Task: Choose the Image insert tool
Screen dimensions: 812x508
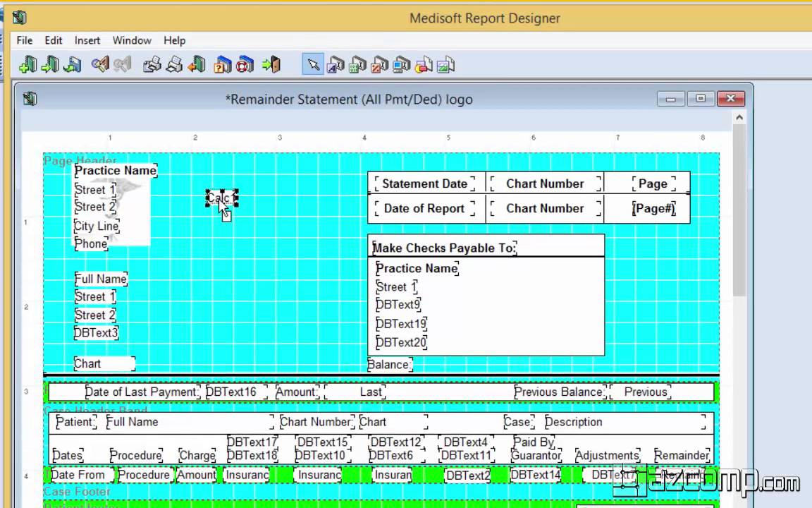Action: tap(445, 65)
